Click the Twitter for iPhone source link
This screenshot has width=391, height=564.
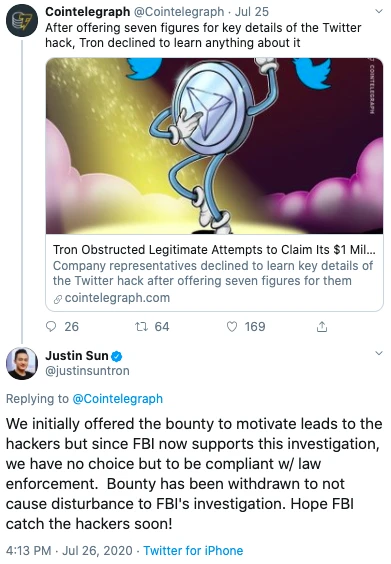click(193, 551)
